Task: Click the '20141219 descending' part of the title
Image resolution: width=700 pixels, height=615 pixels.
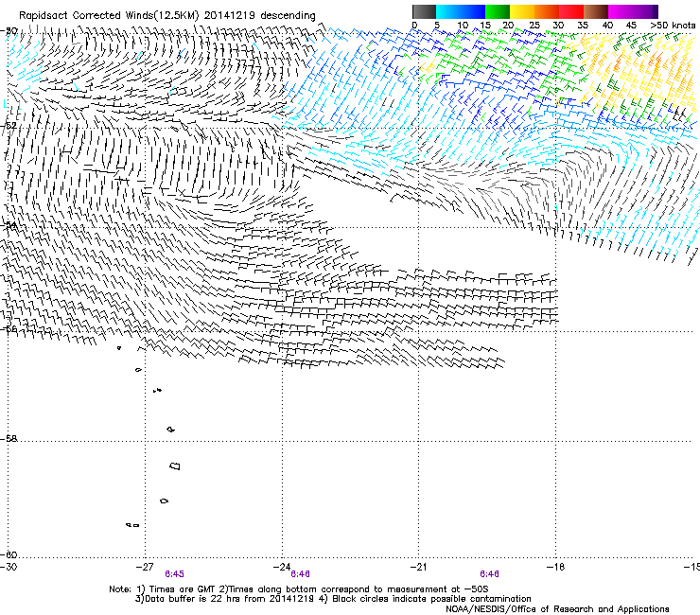Action: [x=260, y=16]
